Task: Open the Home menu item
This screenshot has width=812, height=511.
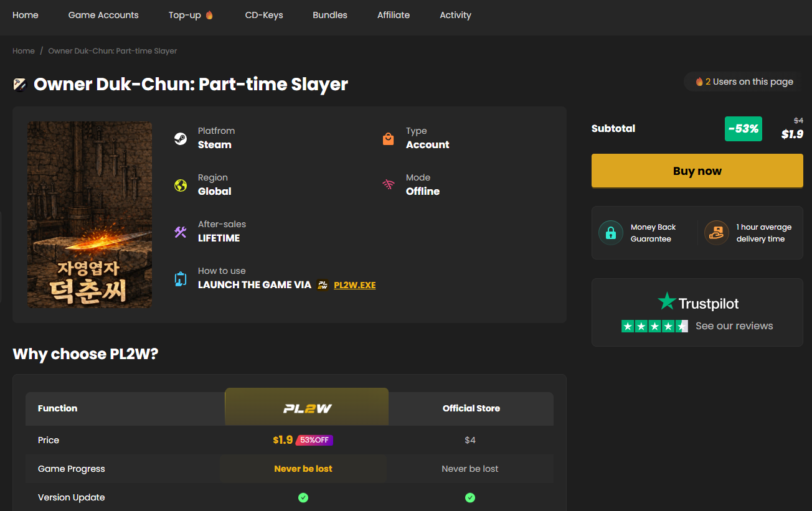Action: [x=26, y=15]
